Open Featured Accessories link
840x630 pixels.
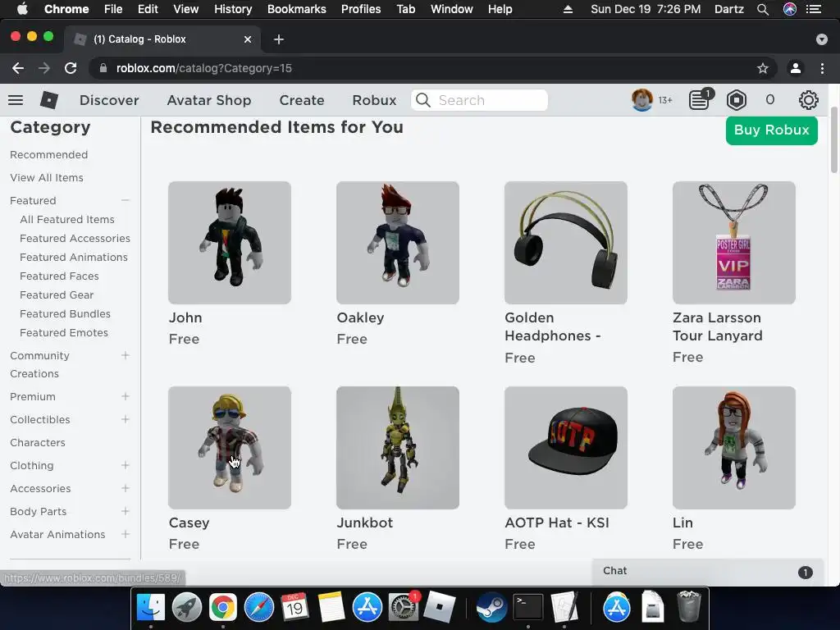tap(75, 239)
